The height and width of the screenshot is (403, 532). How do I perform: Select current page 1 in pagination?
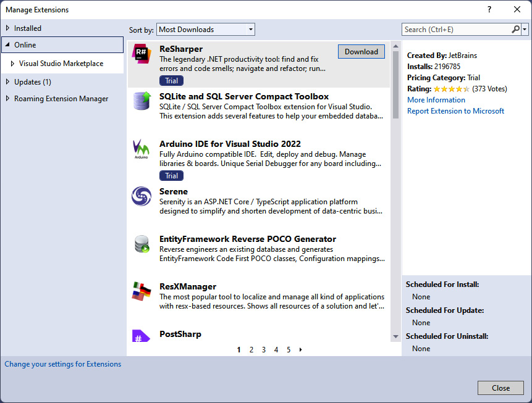[239, 349]
